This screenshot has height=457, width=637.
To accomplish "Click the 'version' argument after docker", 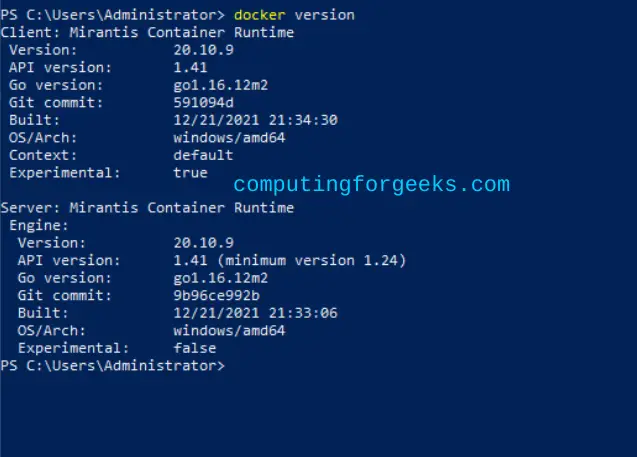I will (325, 15).
